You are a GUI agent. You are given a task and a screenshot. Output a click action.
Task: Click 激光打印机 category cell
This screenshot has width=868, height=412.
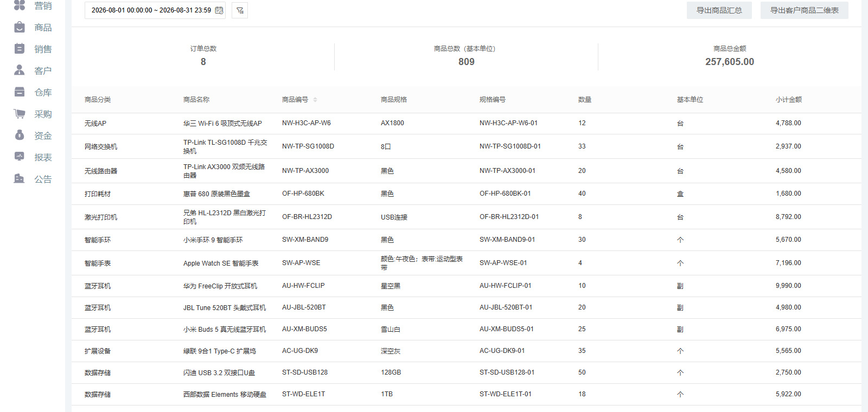pos(101,217)
